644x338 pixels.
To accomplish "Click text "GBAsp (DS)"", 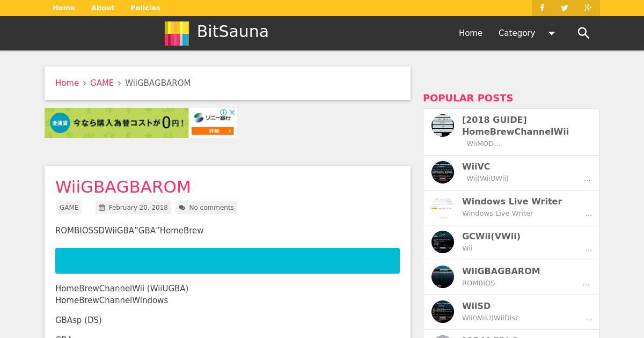I will (78, 320).
